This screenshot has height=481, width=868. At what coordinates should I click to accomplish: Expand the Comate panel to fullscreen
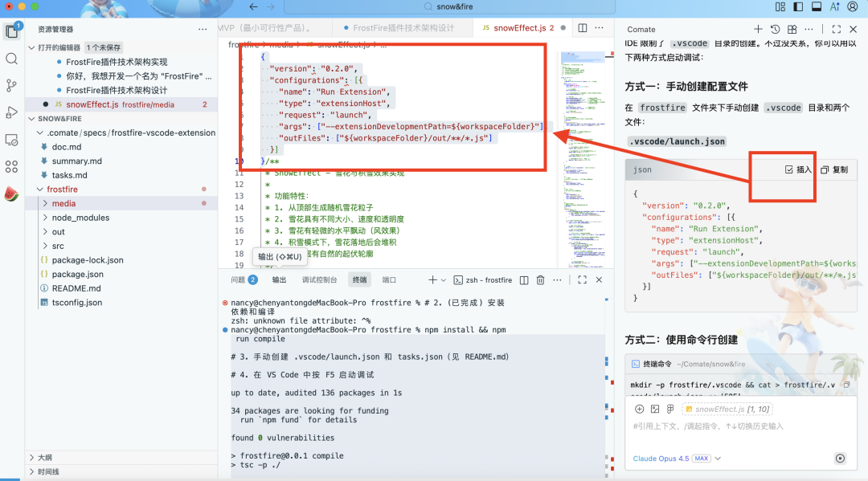[x=837, y=29]
